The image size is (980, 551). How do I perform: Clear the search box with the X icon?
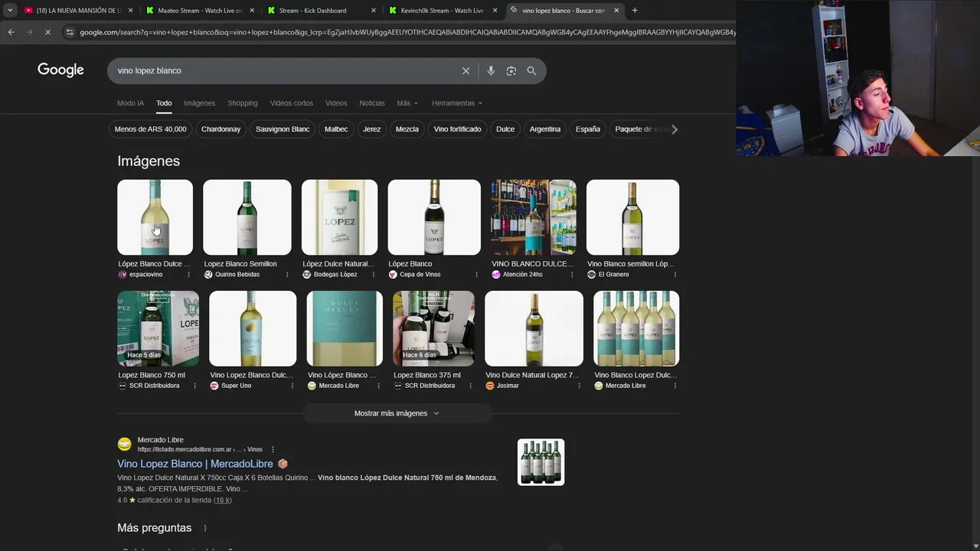click(x=465, y=70)
